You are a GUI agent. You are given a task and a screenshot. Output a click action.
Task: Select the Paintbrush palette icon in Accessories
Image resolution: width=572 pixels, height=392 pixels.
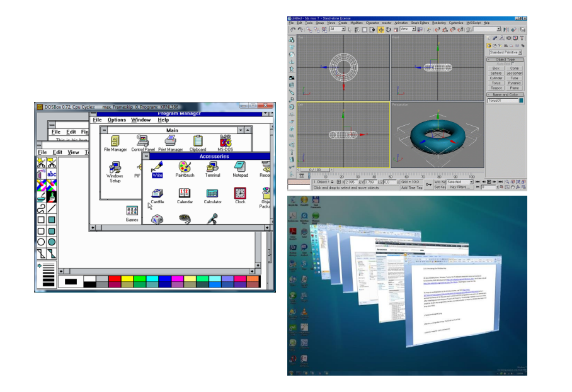(185, 170)
